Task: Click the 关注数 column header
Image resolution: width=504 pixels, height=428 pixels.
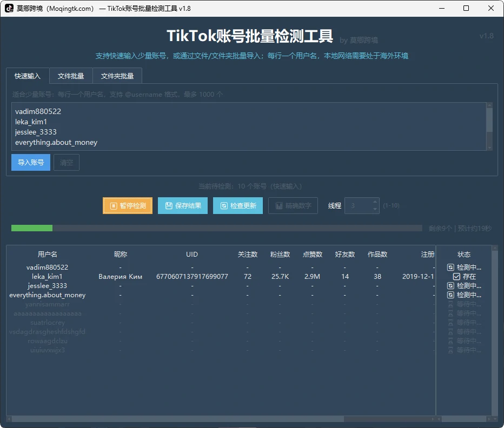Action: click(248, 255)
